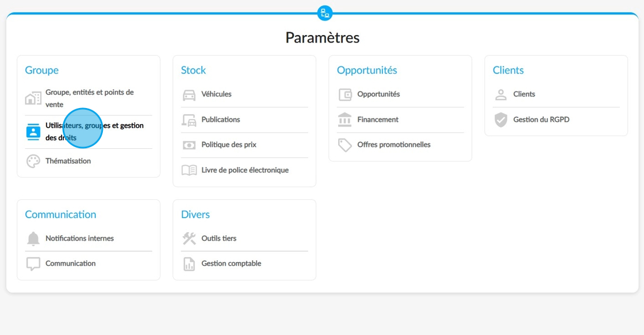Image resolution: width=644 pixels, height=335 pixels.
Task: Click the shield checkmark icon for RGPD
Action: point(501,120)
